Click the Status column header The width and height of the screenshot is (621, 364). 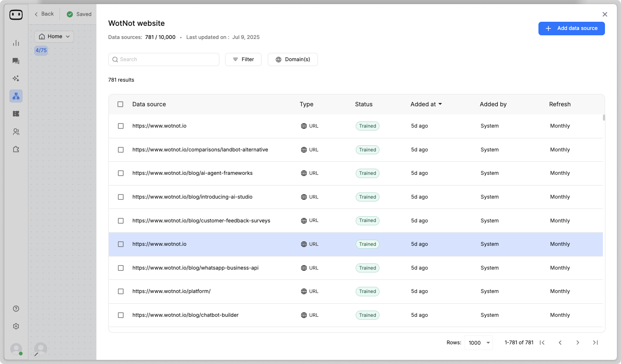[364, 104]
